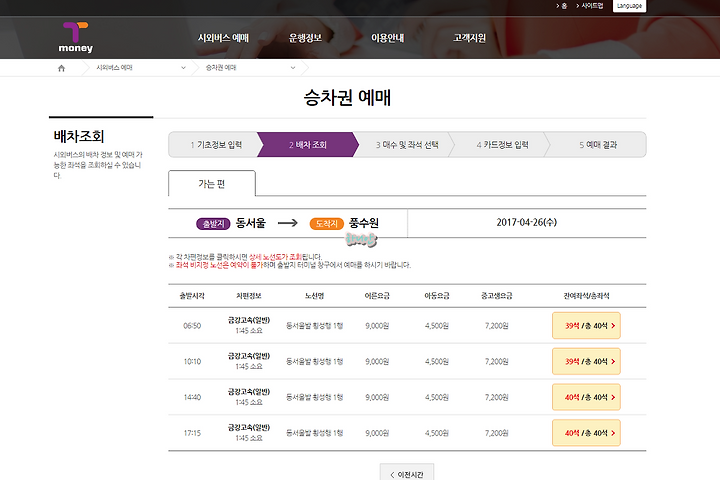This screenshot has height=480, width=720.
Task: Select step 4 카드정보 입력
Action: coord(502,145)
